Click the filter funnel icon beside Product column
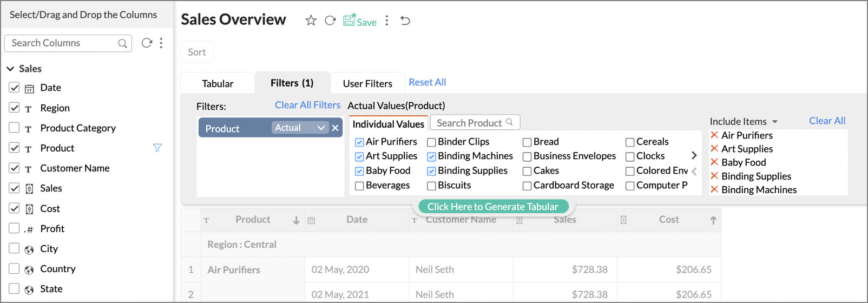868x303 pixels. pos(157,148)
